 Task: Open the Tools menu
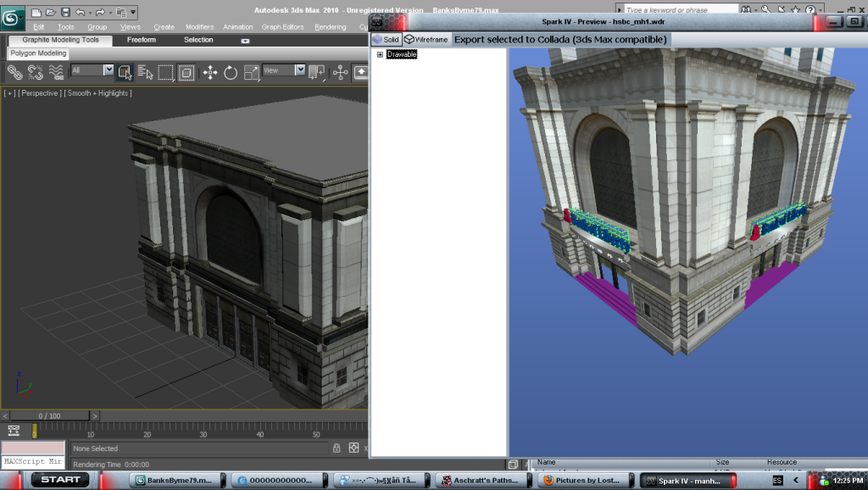click(x=66, y=26)
